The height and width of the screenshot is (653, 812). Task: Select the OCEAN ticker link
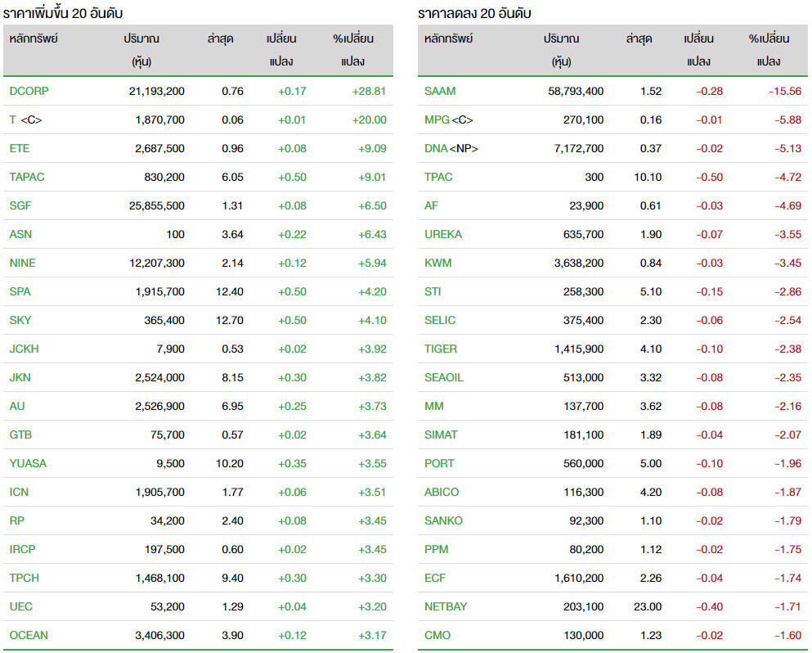point(29,635)
